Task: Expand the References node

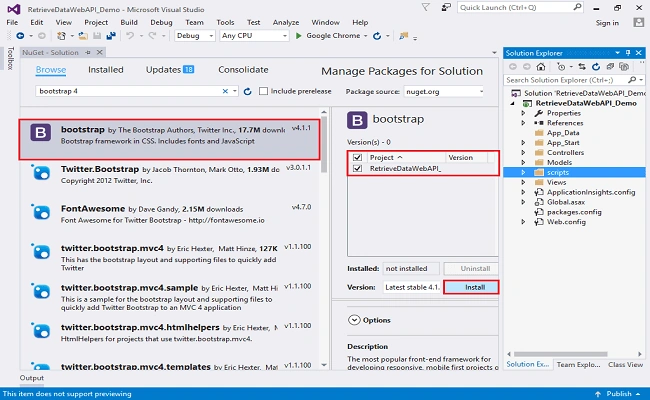Action: point(523,123)
